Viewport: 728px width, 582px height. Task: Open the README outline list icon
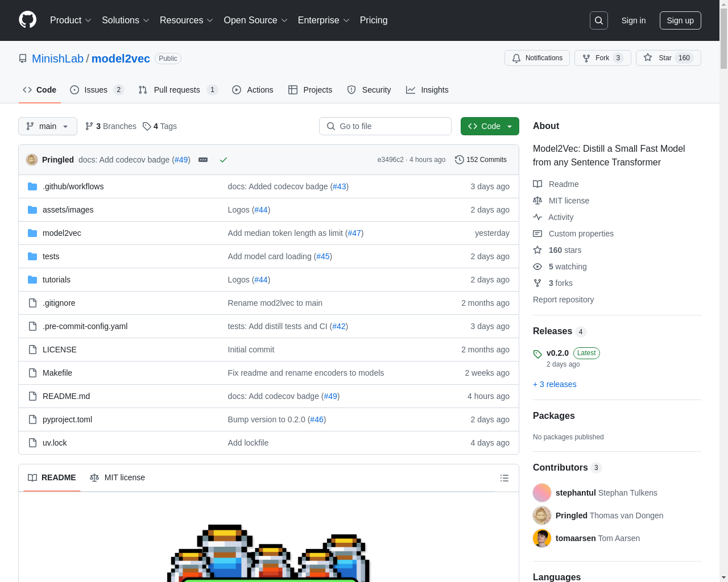coord(504,478)
